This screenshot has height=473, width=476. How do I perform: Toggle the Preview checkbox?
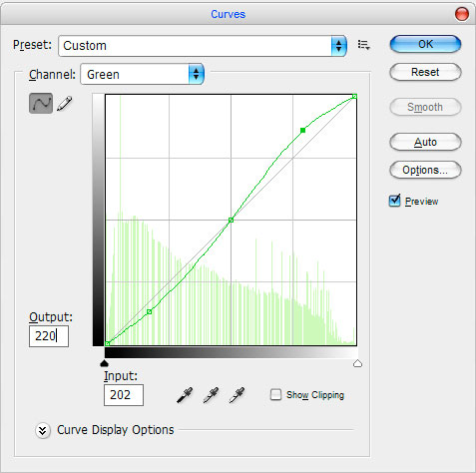[395, 201]
